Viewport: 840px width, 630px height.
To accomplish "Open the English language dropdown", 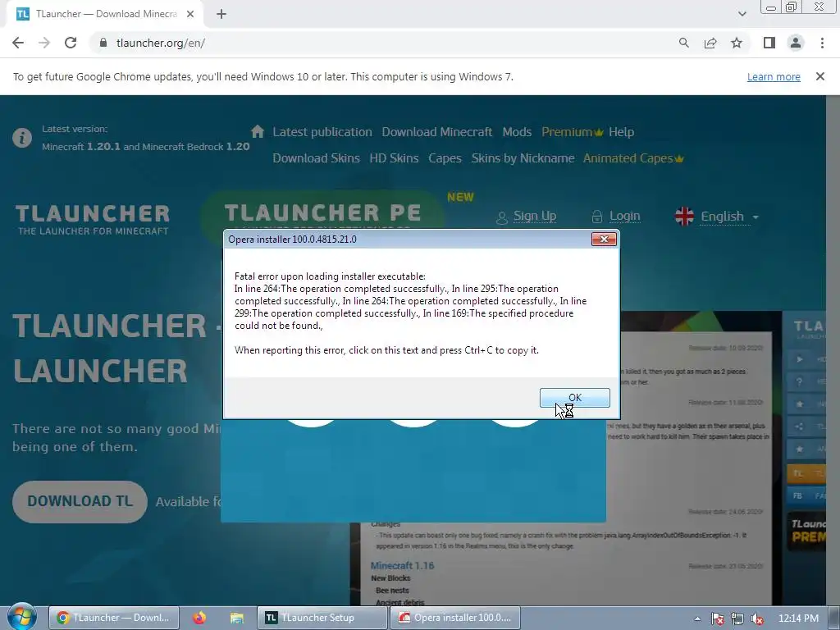I will pos(728,217).
